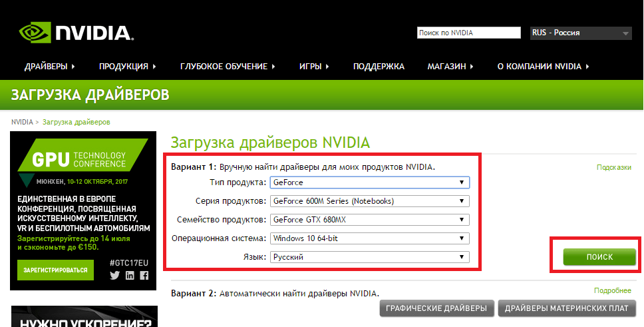This screenshot has height=327, width=644.
Task: Open Тип продукта dropdown showing GeForce
Action: (369, 182)
